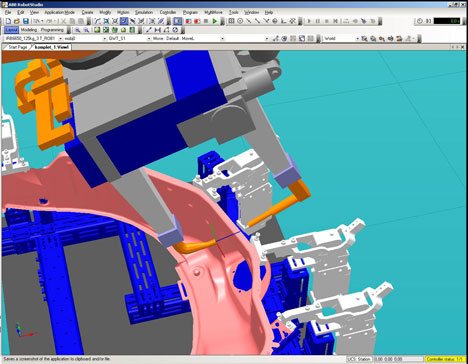This screenshot has width=468, height=364.
Task: Click the New station icon
Action: click(x=8, y=21)
